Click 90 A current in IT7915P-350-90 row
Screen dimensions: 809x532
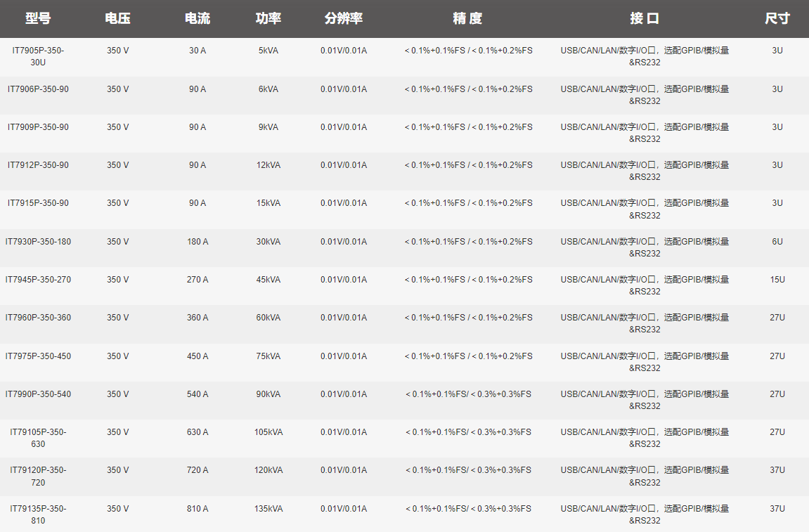pos(198,203)
